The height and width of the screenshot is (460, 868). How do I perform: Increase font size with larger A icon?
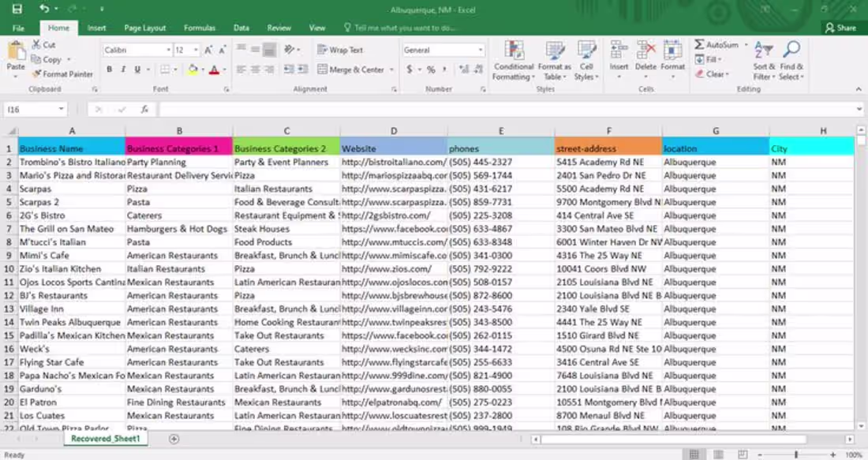tap(208, 50)
